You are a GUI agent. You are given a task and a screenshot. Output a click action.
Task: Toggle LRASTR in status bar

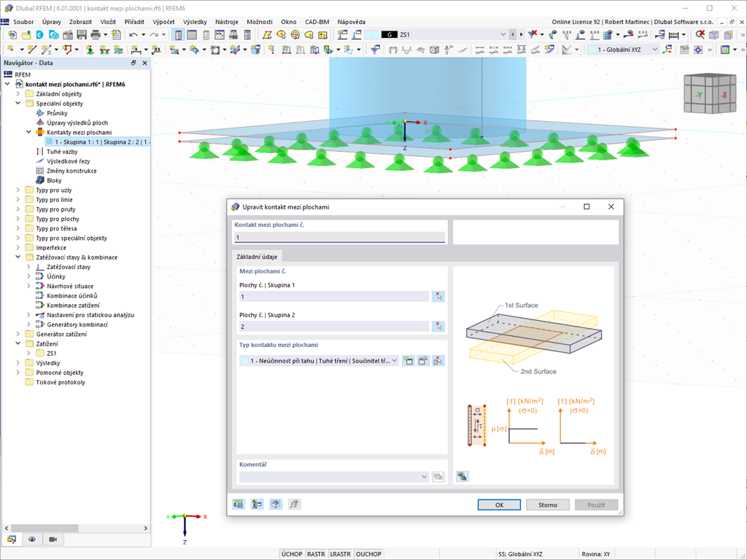point(340,554)
